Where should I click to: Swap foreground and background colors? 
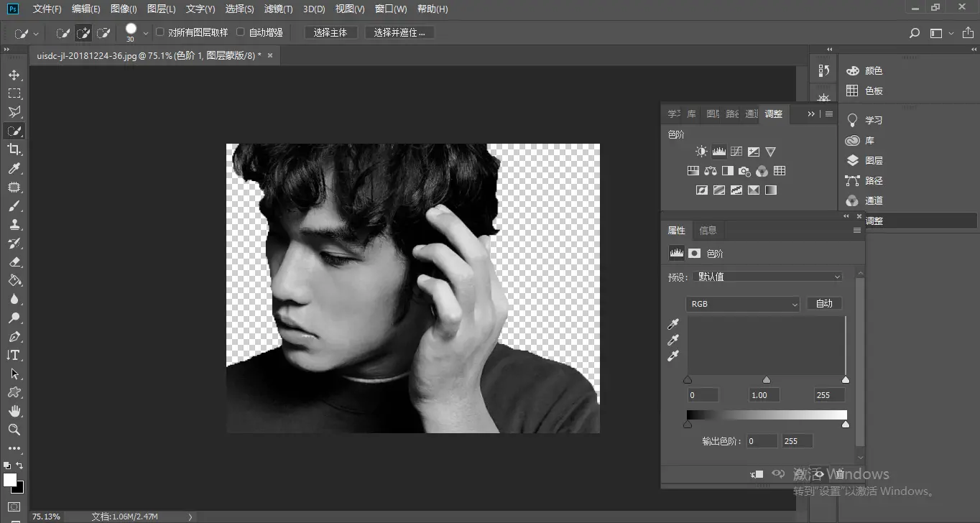(19, 466)
